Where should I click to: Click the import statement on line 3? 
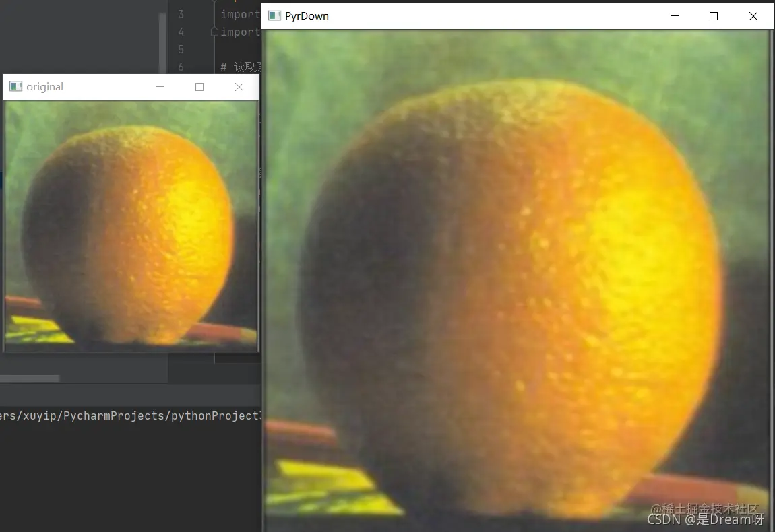[x=240, y=14]
